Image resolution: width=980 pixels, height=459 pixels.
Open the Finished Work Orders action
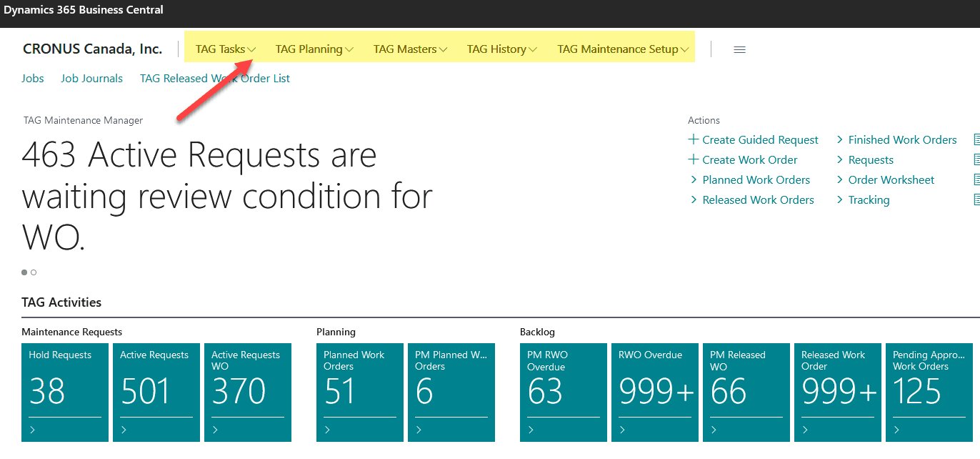click(x=903, y=139)
